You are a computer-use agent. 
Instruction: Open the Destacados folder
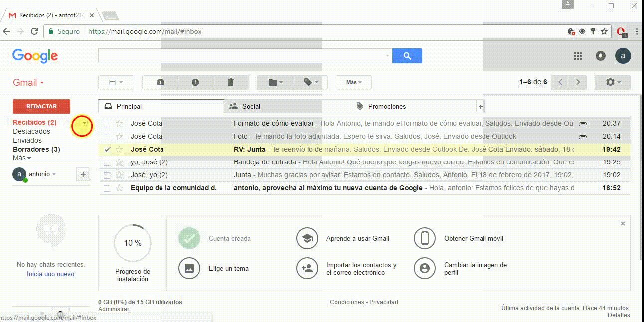pos(31,131)
